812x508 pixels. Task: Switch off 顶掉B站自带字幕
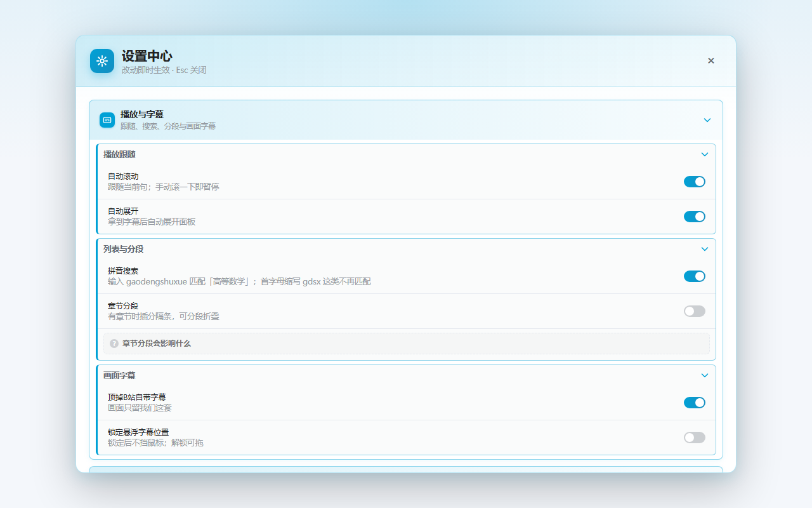[695, 403]
